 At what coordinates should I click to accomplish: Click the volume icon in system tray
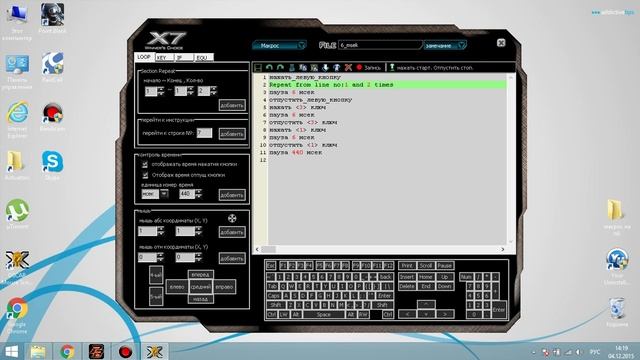578,352
